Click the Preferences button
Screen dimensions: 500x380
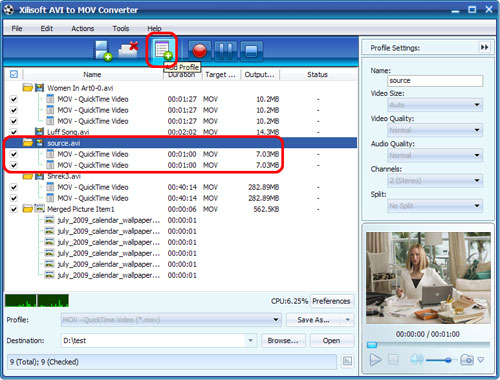(x=331, y=301)
